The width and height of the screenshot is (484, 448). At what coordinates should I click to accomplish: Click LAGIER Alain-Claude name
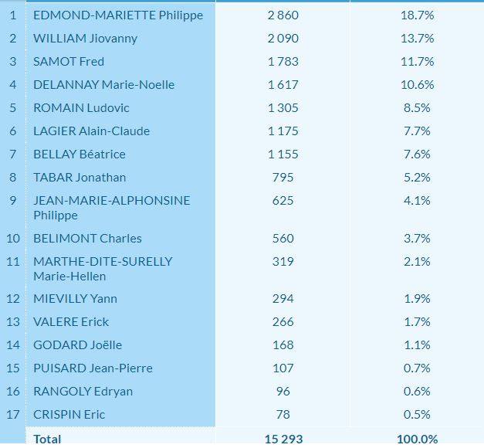point(91,131)
